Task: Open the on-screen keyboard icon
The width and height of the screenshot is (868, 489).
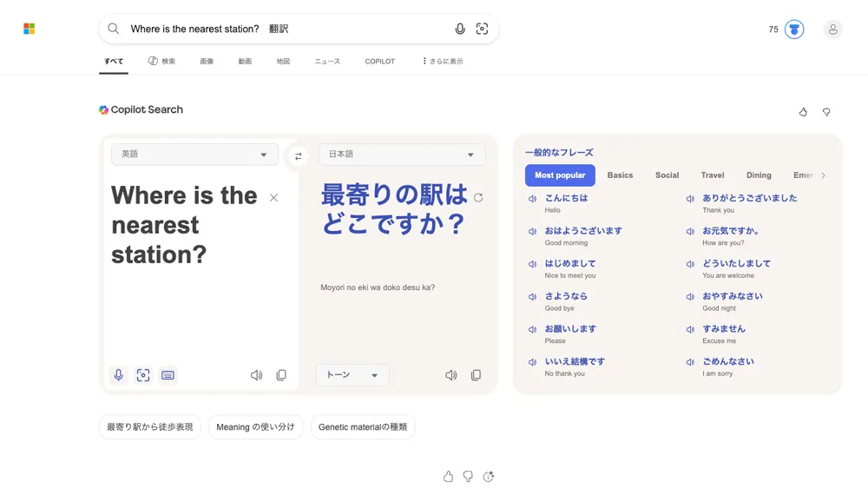Action: (x=168, y=375)
